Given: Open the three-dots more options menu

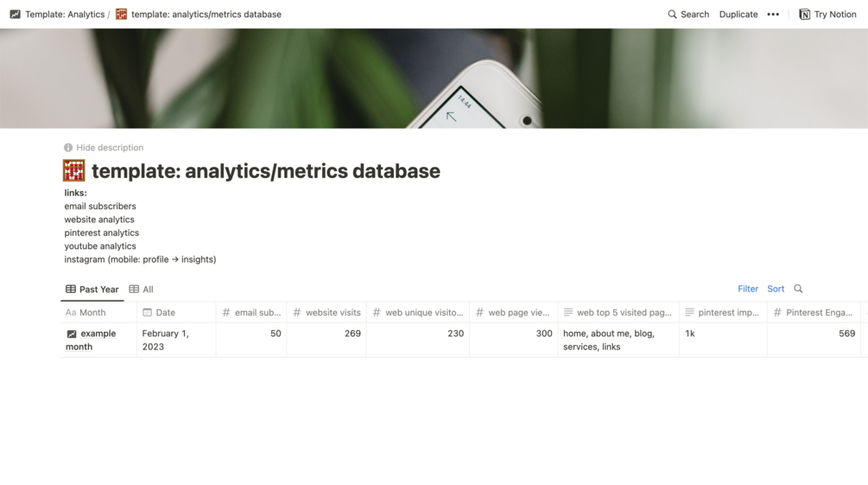Looking at the screenshot, I should (x=773, y=15).
